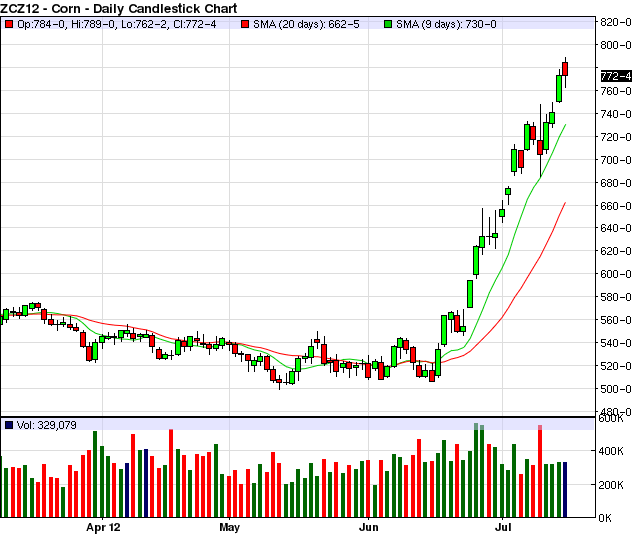The image size is (640, 536).
Task: Click the 'Apr 12' date axis label
Action: coord(103,527)
